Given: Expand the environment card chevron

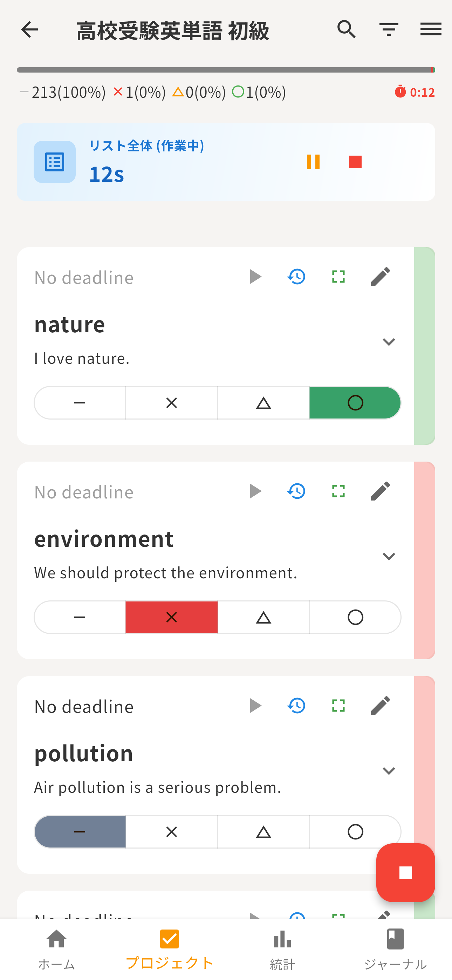Looking at the screenshot, I should click(389, 556).
